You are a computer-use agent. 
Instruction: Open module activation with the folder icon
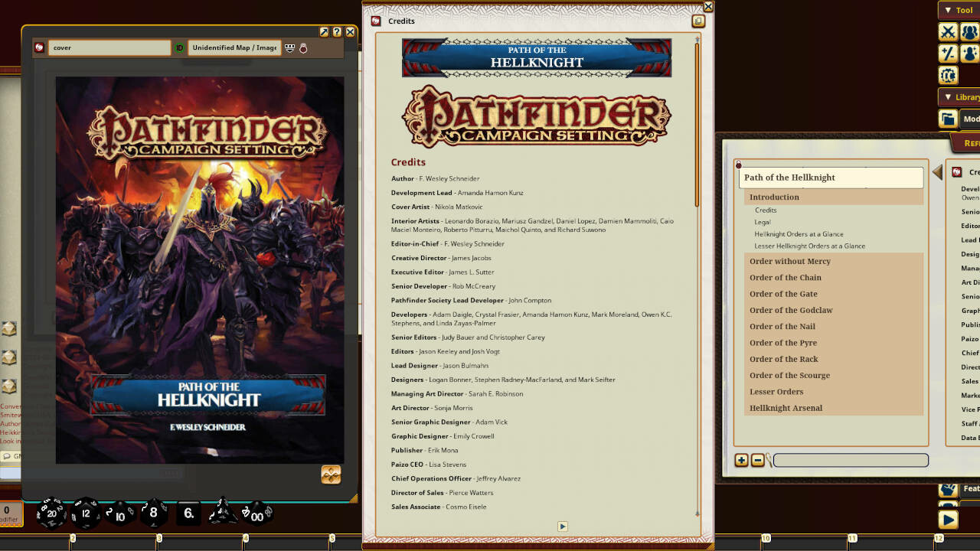tap(947, 119)
